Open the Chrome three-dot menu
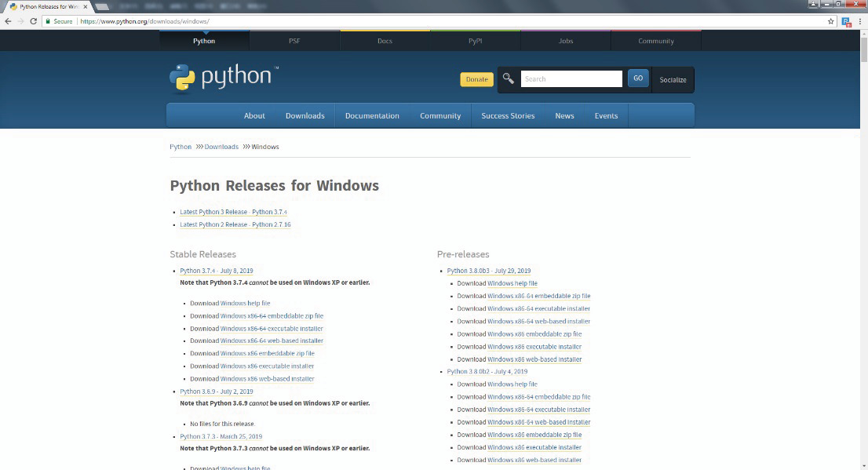868x470 pixels. point(859,22)
